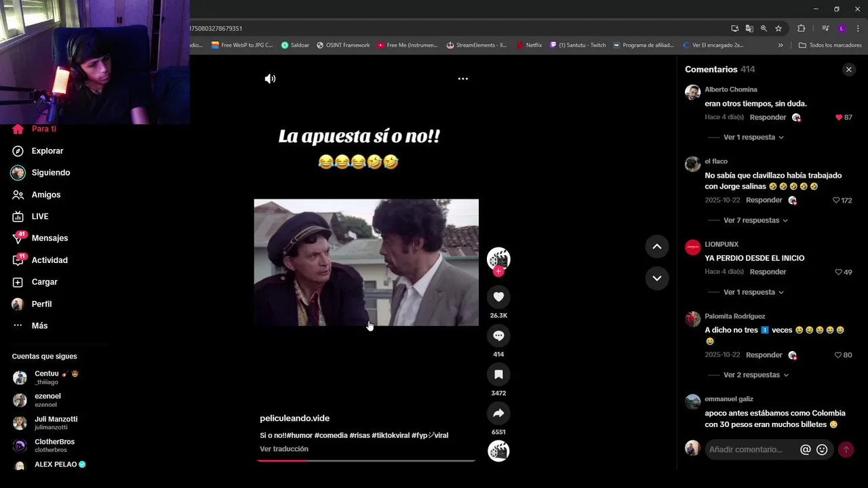Click the #humor hashtag
The image size is (868, 488).
point(299,435)
